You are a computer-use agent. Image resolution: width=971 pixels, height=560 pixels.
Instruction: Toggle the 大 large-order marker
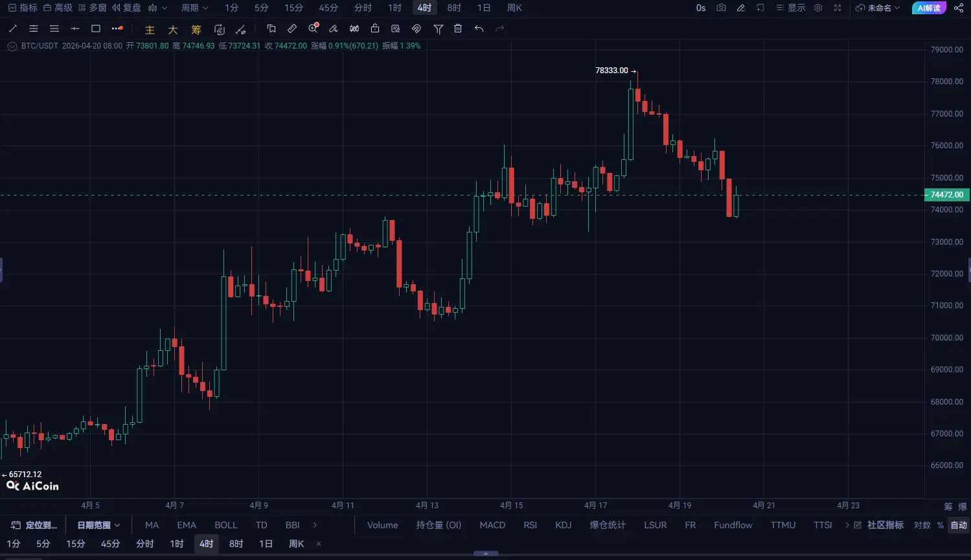pos(173,30)
